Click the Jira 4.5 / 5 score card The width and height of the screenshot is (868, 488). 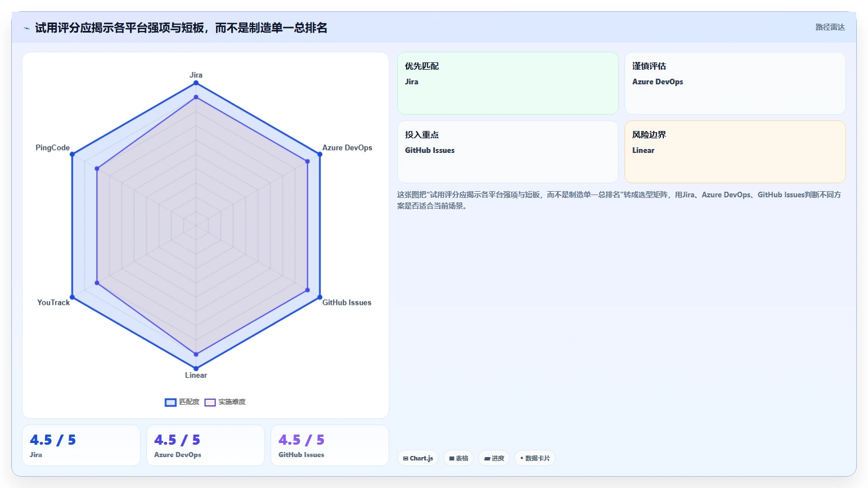point(81,445)
